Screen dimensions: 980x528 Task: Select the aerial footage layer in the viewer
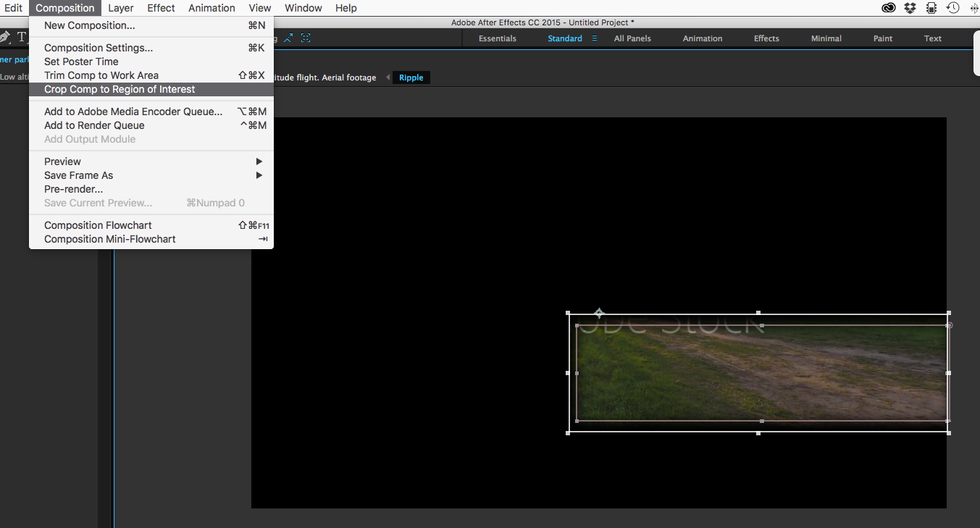(759, 373)
